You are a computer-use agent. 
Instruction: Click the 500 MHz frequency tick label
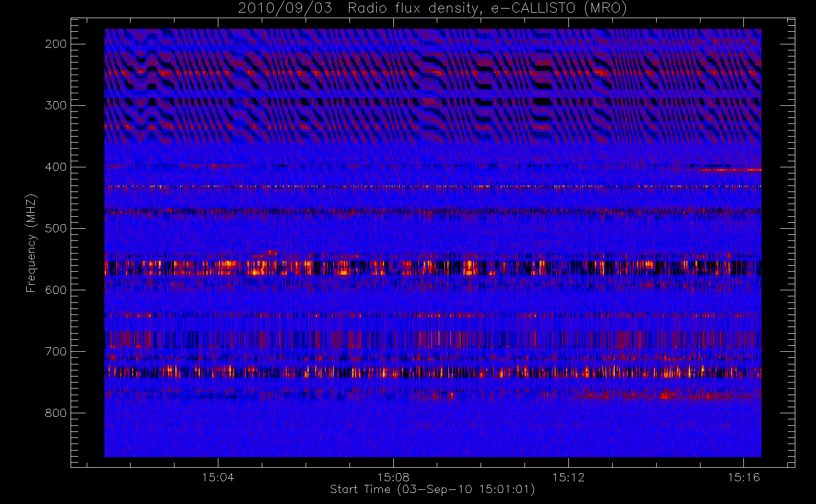(56, 228)
